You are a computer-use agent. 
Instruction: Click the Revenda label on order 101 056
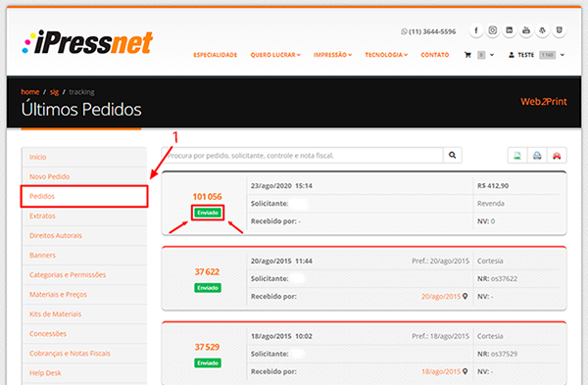point(491,204)
